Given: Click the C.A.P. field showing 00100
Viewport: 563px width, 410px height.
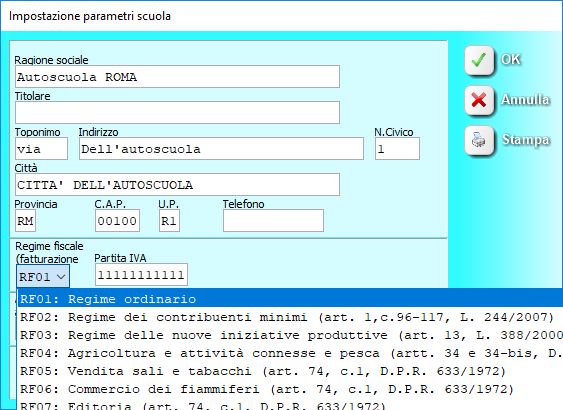Looking at the screenshot, I should (117, 221).
